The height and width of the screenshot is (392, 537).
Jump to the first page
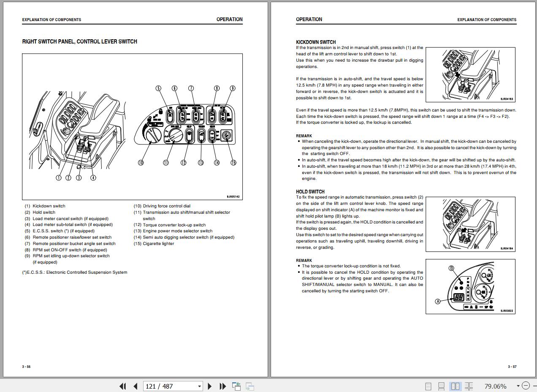point(123,386)
